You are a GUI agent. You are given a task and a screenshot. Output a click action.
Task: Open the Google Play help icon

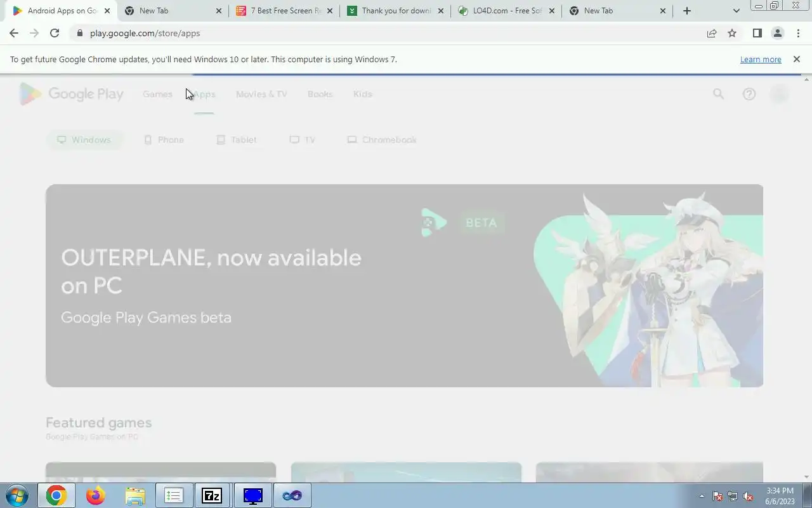[x=749, y=94]
